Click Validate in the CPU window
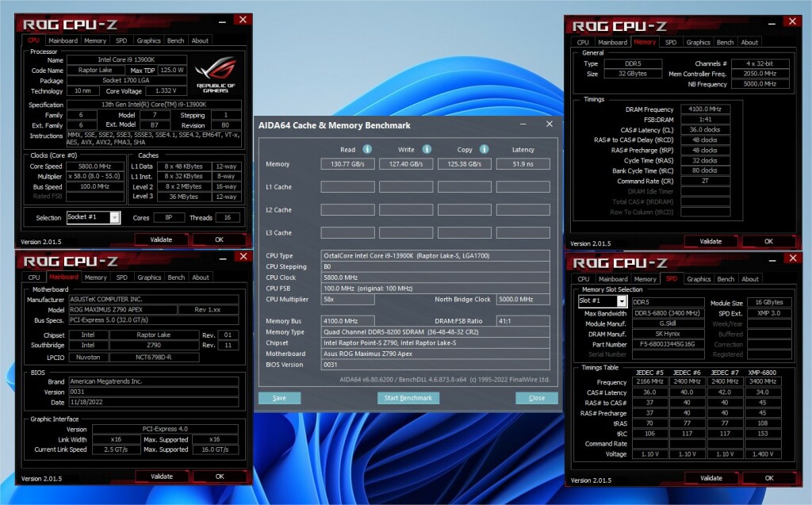The image size is (812, 505). click(x=161, y=239)
